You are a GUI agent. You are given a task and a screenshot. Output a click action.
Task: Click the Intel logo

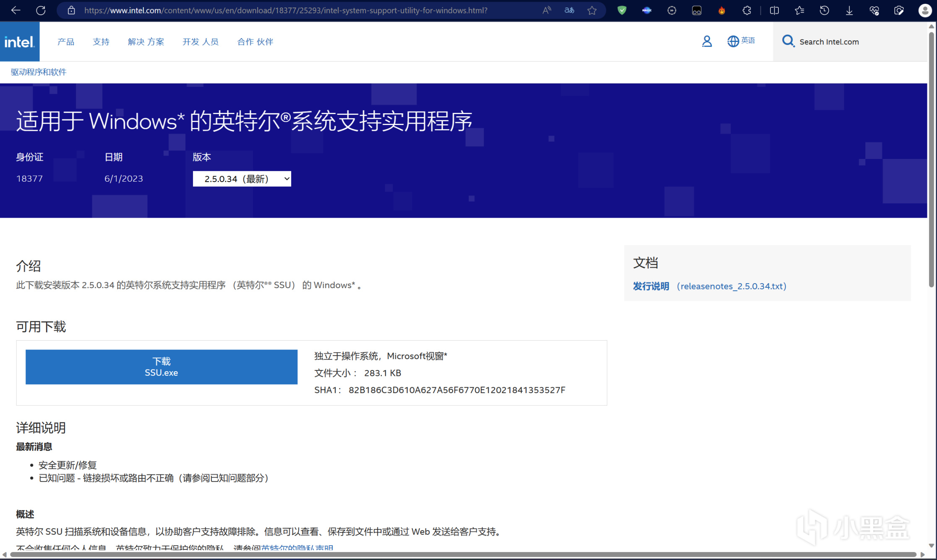[x=20, y=42]
